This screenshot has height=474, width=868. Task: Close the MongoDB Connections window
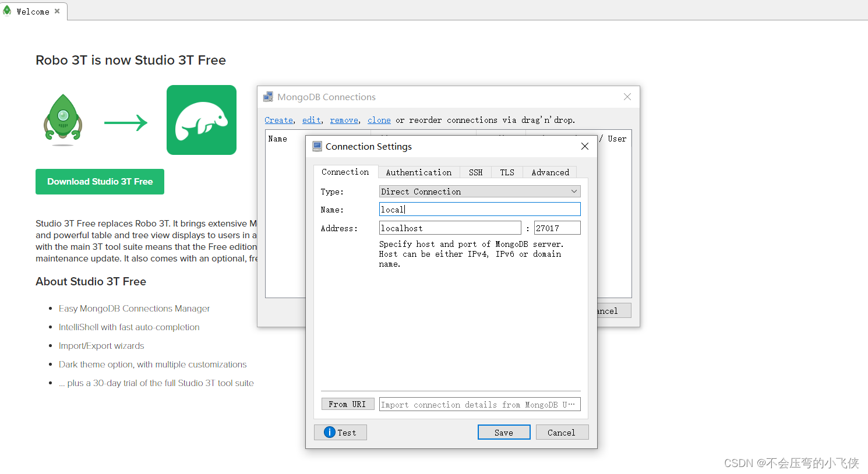click(627, 97)
